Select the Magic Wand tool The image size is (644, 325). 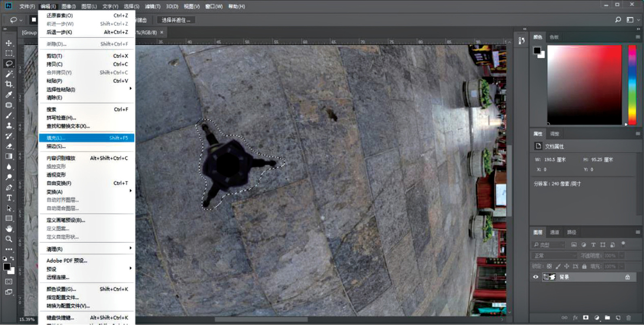9,74
